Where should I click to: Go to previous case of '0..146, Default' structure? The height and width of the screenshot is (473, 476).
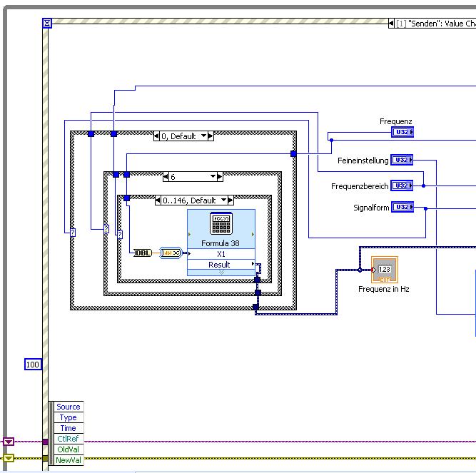[x=158, y=200]
